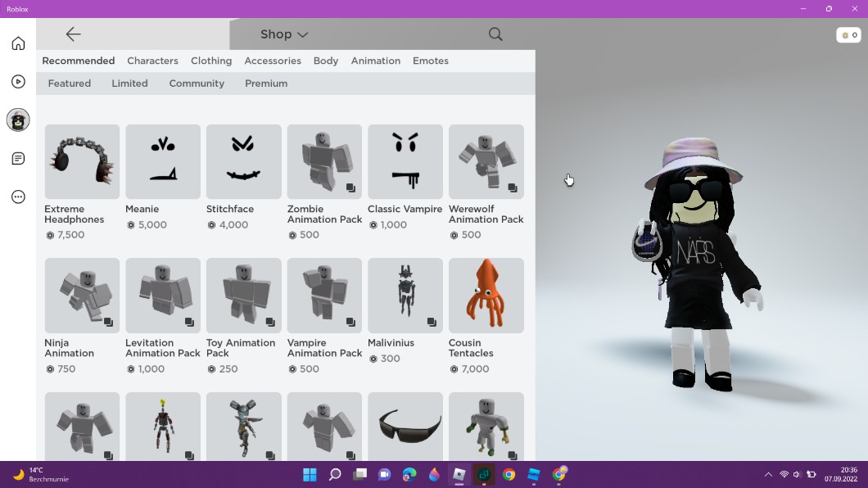This screenshot has height=488, width=868.
Task: Select the Community filter
Action: (x=197, y=84)
